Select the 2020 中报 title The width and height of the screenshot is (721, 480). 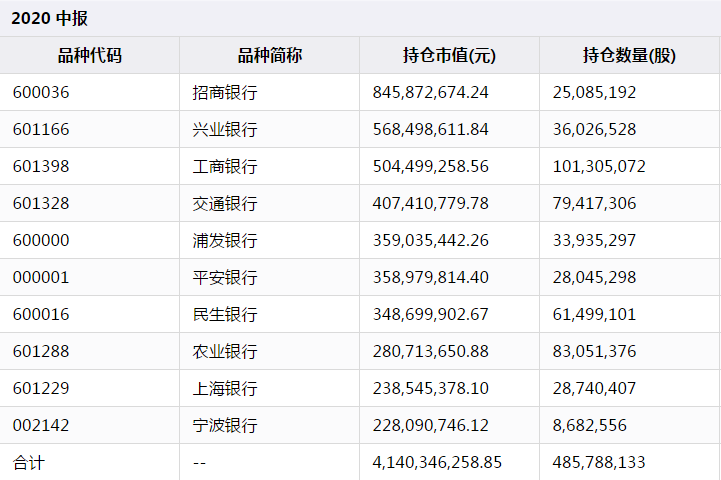(49, 18)
